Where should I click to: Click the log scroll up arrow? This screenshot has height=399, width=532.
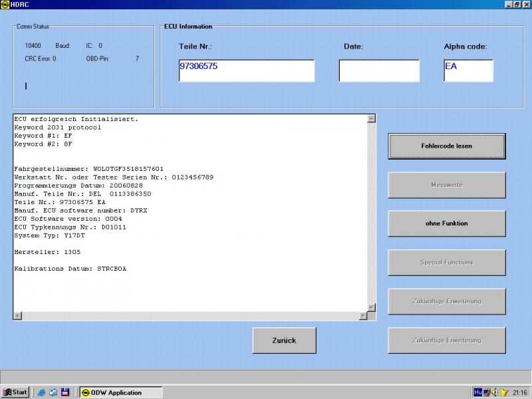pyautogui.click(x=372, y=118)
